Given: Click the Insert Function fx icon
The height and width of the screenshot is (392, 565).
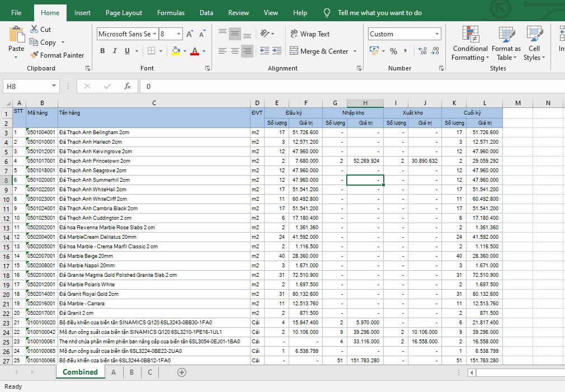Looking at the screenshot, I should click(x=128, y=86).
